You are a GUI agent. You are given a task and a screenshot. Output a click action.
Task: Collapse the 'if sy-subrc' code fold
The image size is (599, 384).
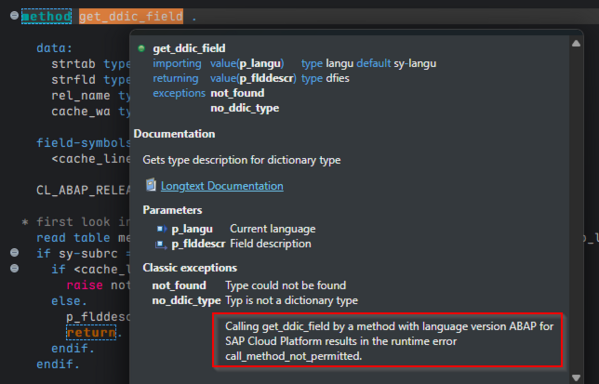point(14,253)
